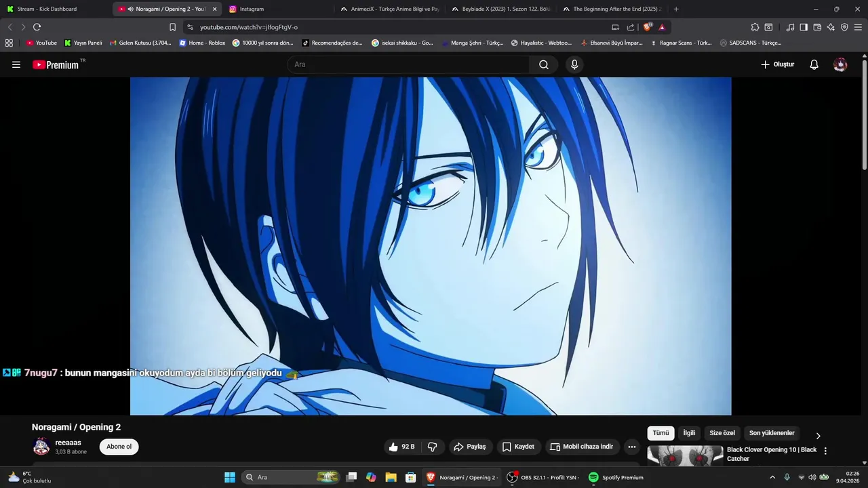868x488 pixels.
Task: Bookmark this page using bookmark icon
Action: click(172, 27)
